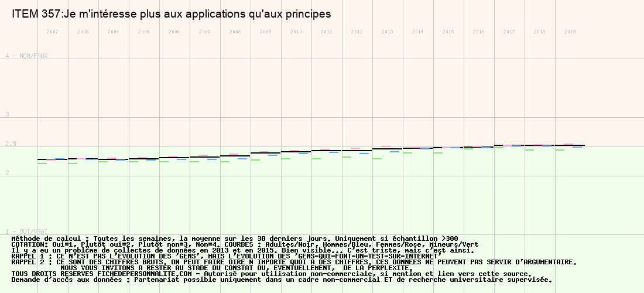
Task: Click the blue men line segment for 2013
Action: 395,152
